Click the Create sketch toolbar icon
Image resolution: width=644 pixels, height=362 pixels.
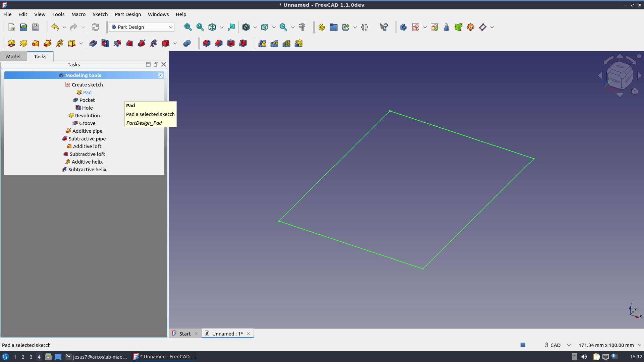pos(415,27)
